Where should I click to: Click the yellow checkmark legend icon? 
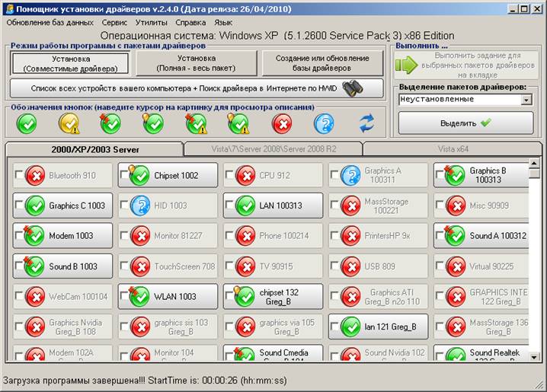pyautogui.click(x=69, y=123)
